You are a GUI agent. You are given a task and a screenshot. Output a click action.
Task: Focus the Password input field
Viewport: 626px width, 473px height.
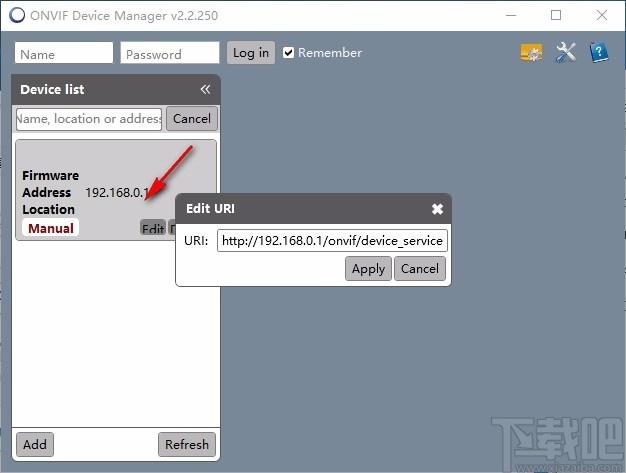[169, 53]
